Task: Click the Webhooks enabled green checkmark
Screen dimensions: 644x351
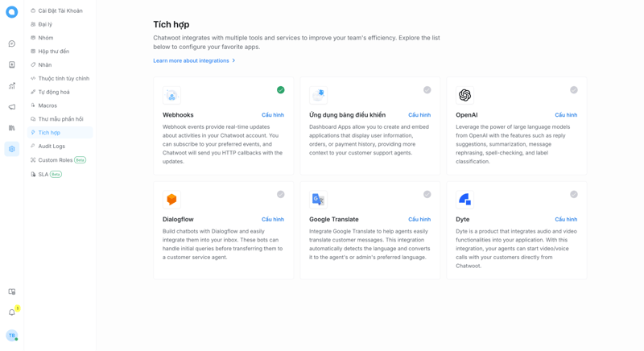Action: coord(281,90)
